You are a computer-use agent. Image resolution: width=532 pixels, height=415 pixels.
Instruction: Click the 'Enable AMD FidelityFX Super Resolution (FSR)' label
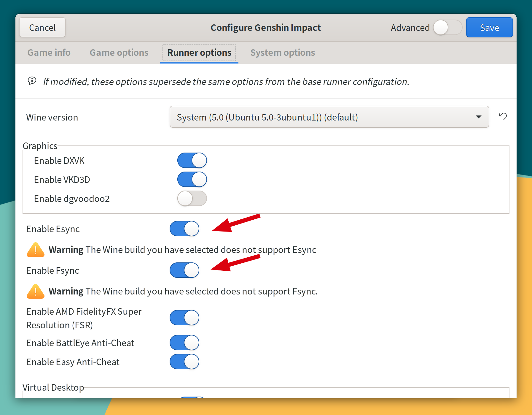(84, 318)
